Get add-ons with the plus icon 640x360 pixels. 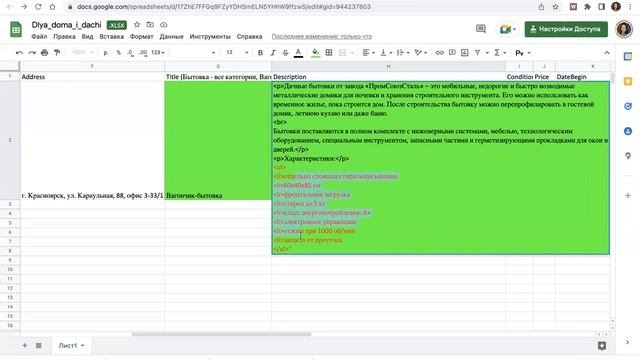[628, 196]
